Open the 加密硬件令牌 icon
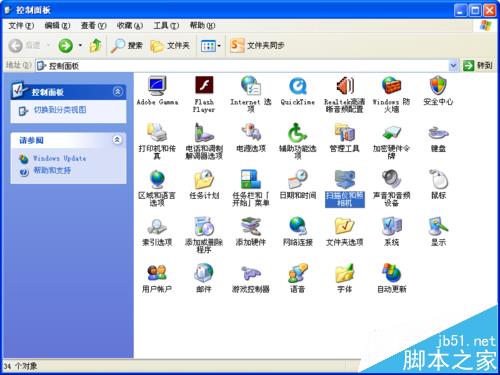The height and width of the screenshot is (375, 500). [x=391, y=132]
